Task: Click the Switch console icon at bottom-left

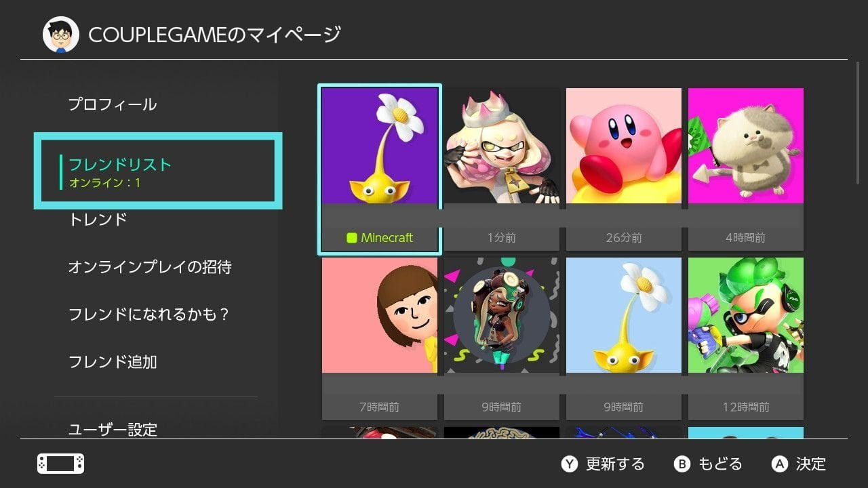Action: click(x=61, y=464)
